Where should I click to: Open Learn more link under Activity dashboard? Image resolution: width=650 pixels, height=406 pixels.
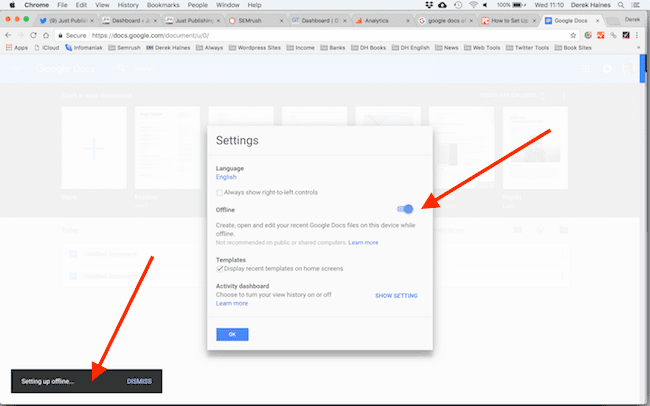232,304
